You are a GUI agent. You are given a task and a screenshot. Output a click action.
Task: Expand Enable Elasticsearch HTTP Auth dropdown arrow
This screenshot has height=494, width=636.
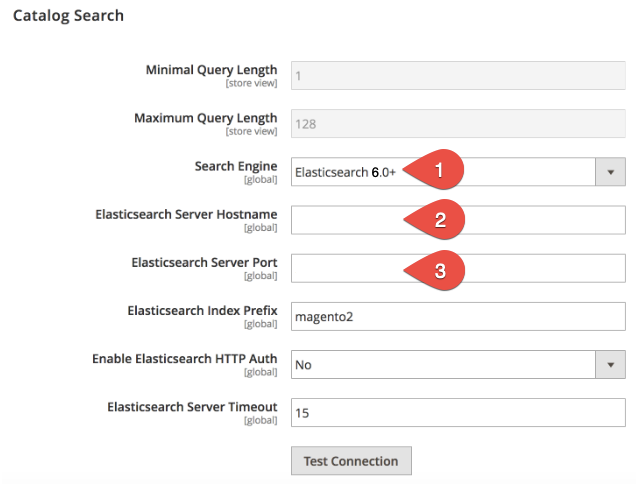tap(610, 365)
